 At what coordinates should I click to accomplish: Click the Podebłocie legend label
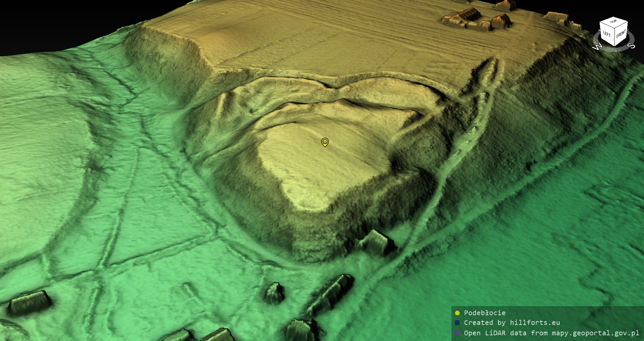[484, 313]
